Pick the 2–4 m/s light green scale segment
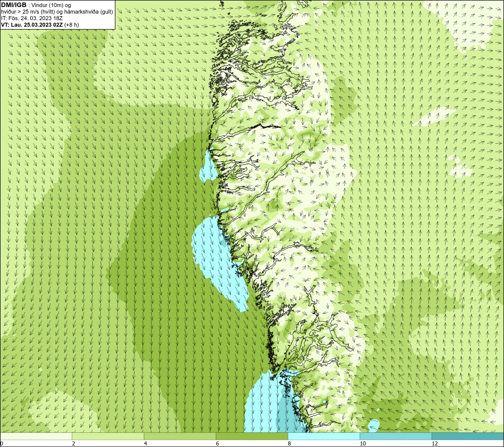The image size is (504, 447). (x=108, y=436)
